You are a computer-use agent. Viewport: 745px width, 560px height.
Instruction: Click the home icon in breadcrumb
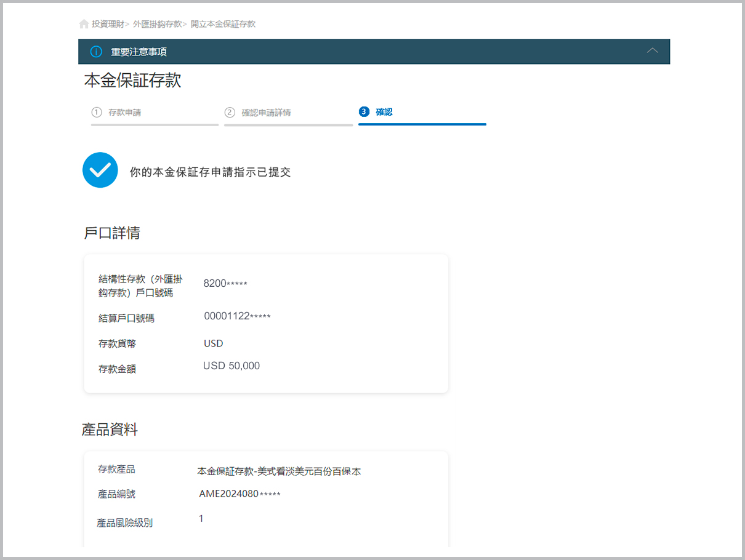[x=84, y=24]
